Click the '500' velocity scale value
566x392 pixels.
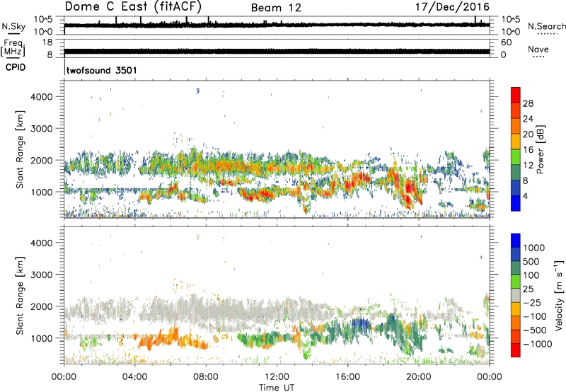coord(531,261)
